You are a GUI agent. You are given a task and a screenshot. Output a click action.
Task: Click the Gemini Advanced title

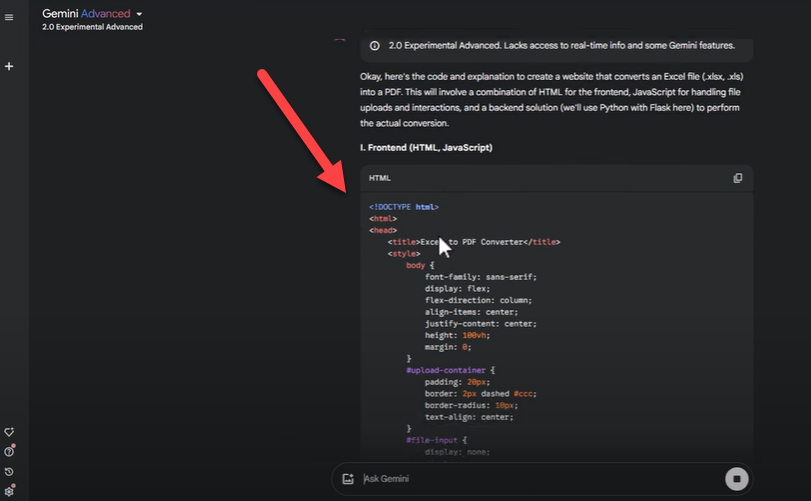click(86, 13)
